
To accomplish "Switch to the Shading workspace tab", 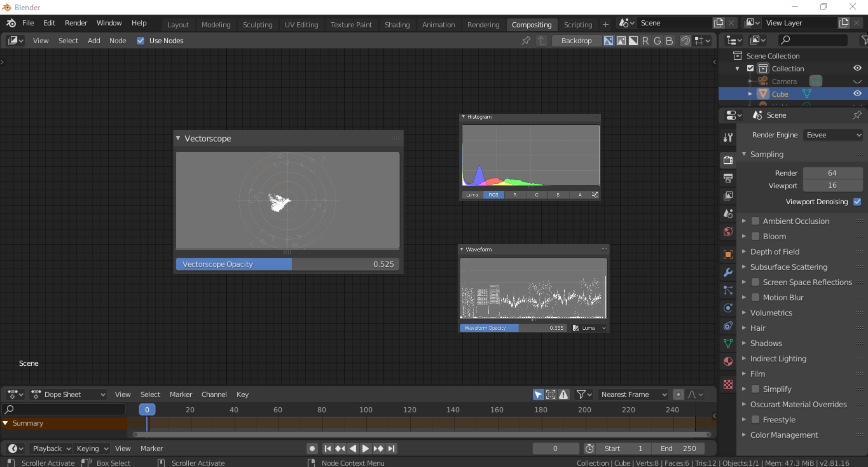I will tap(397, 25).
